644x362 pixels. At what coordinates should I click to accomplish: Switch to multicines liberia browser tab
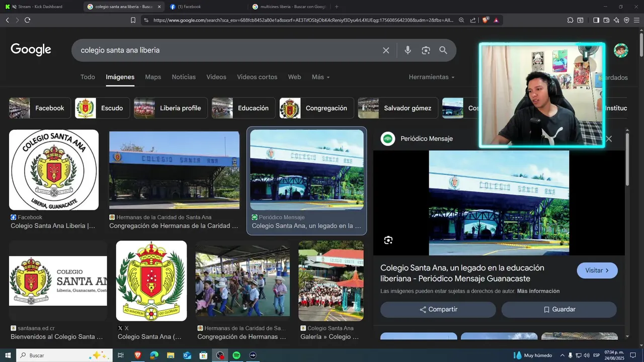289,7
